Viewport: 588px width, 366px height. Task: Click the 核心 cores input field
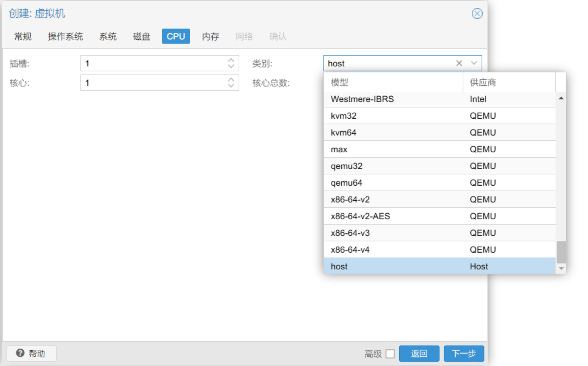click(154, 83)
